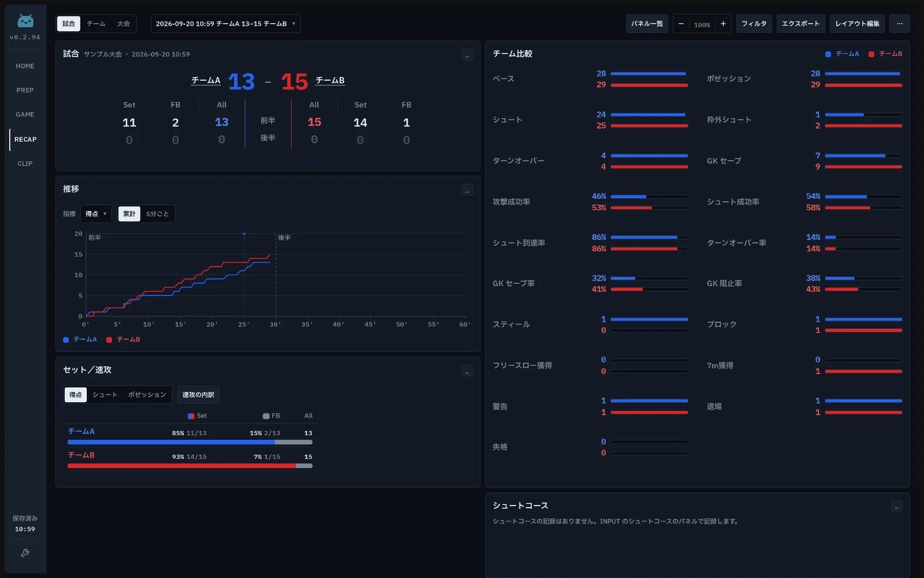Open GAME in the sidebar
Viewport: 924px width, 578px height.
click(25, 115)
